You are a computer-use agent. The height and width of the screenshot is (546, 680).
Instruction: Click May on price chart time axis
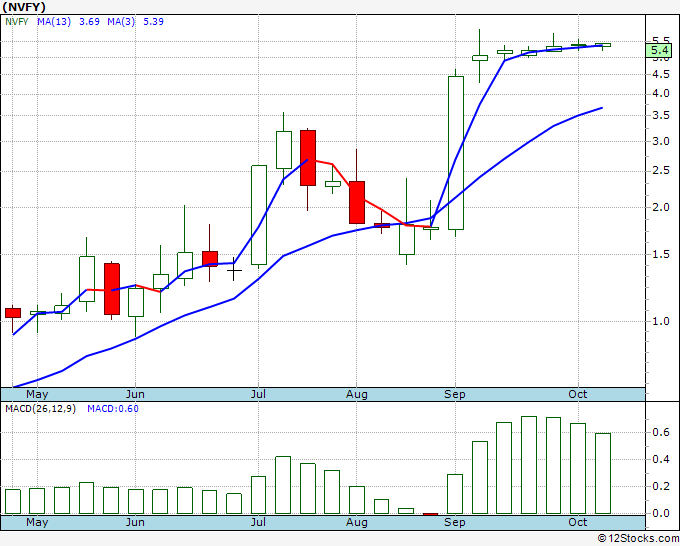pos(37,394)
